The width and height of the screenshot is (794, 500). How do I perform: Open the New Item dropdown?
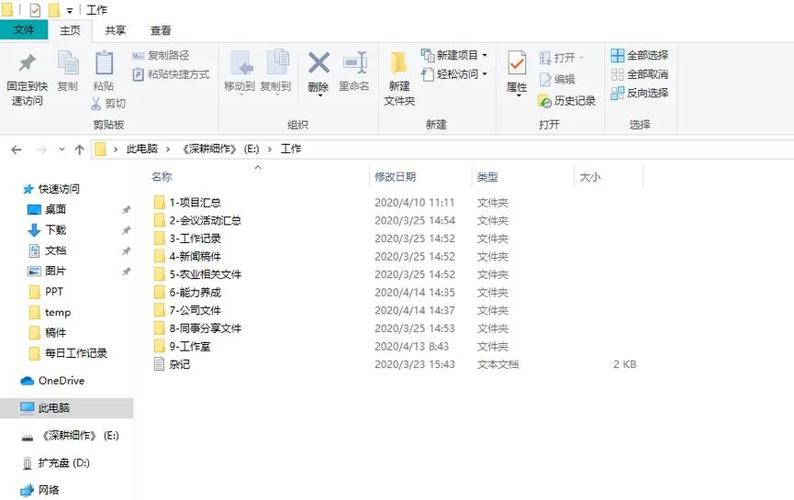click(x=454, y=55)
